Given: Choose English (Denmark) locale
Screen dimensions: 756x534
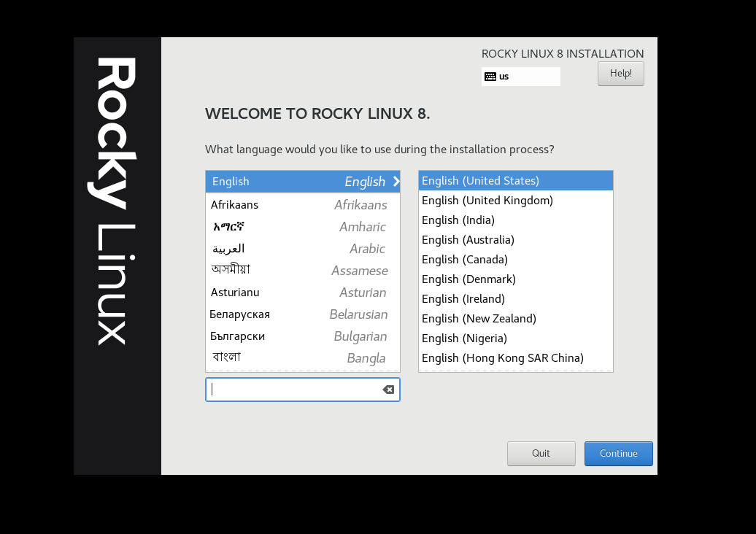Looking at the screenshot, I should coord(516,279).
